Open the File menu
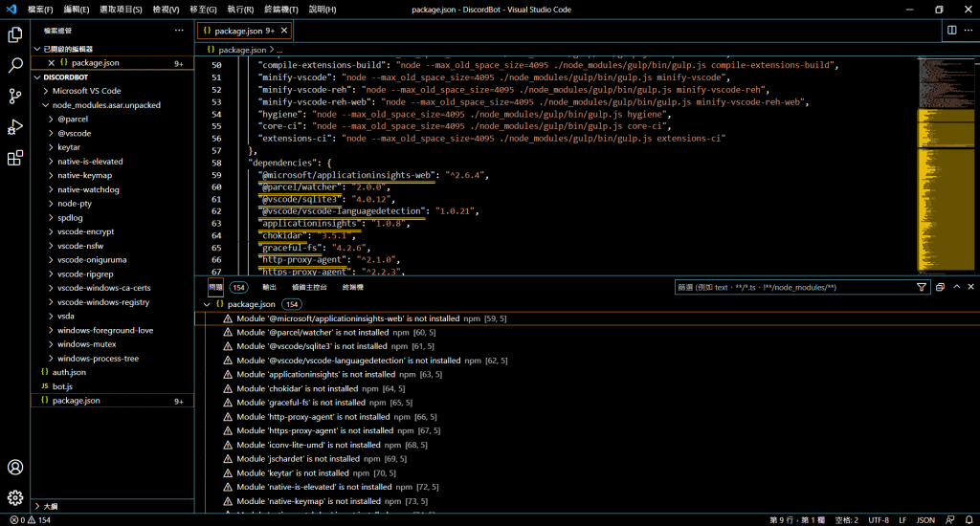980x526 pixels. (x=40, y=10)
